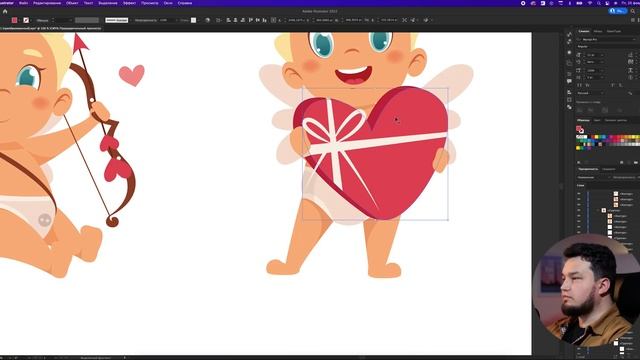
Task: Select the expanded Группа layer thumbnail
Action: click(x=604, y=211)
